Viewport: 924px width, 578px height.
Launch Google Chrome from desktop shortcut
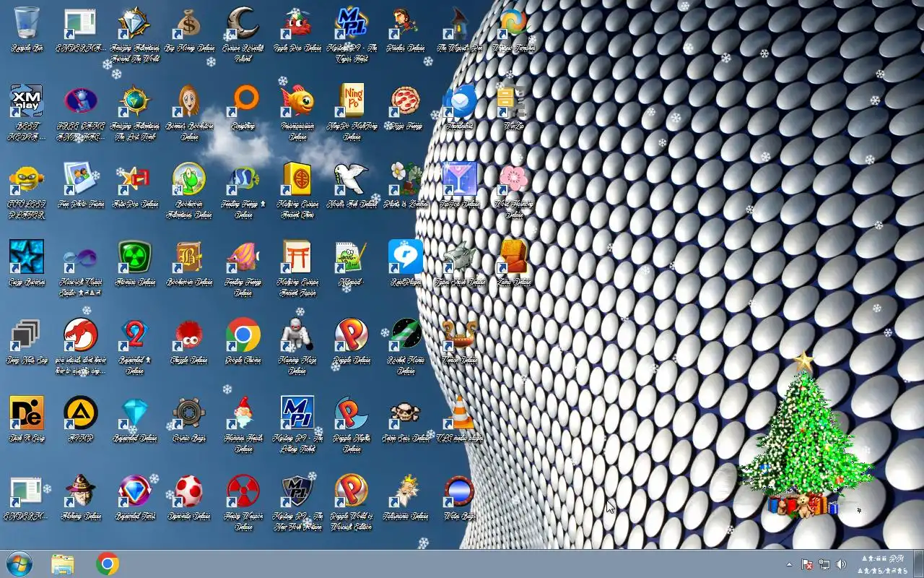pyautogui.click(x=243, y=335)
